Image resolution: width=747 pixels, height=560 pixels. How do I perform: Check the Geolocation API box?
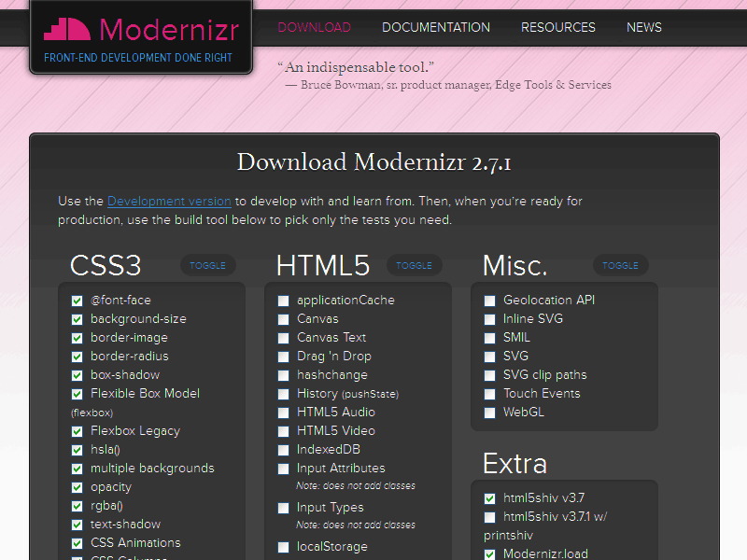point(490,301)
